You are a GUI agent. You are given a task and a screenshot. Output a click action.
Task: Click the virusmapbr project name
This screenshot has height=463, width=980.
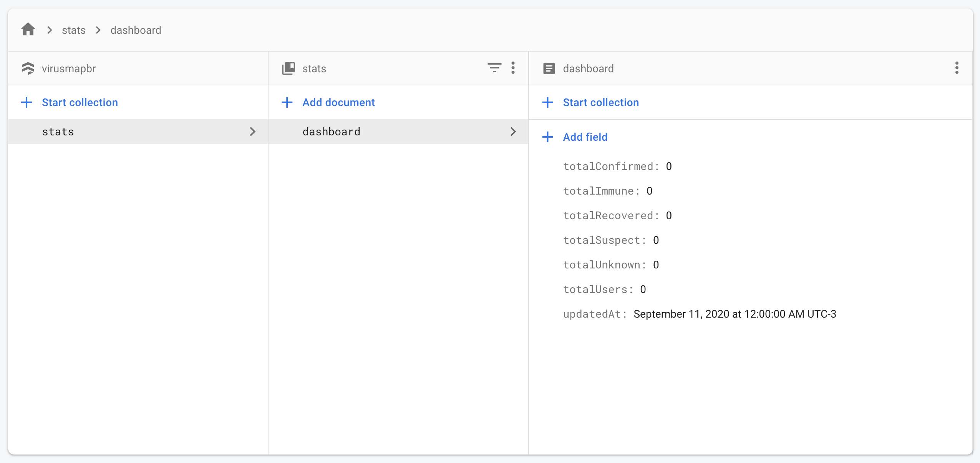pyautogui.click(x=69, y=68)
